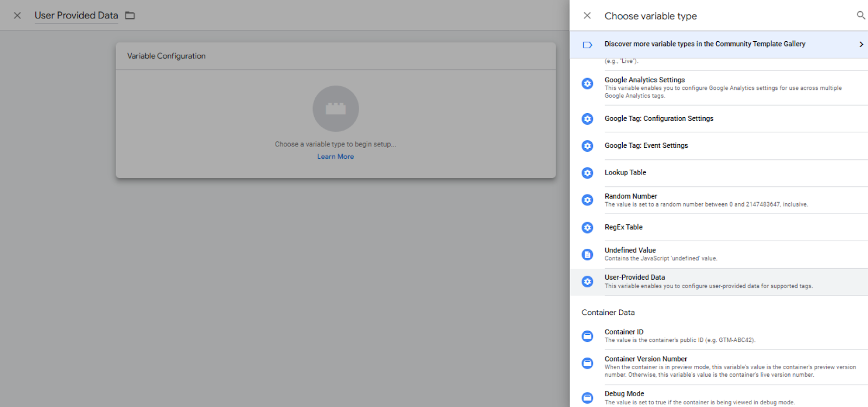Pick Container Version Number variable type
This screenshot has height=407, width=868.
pyautogui.click(x=646, y=359)
